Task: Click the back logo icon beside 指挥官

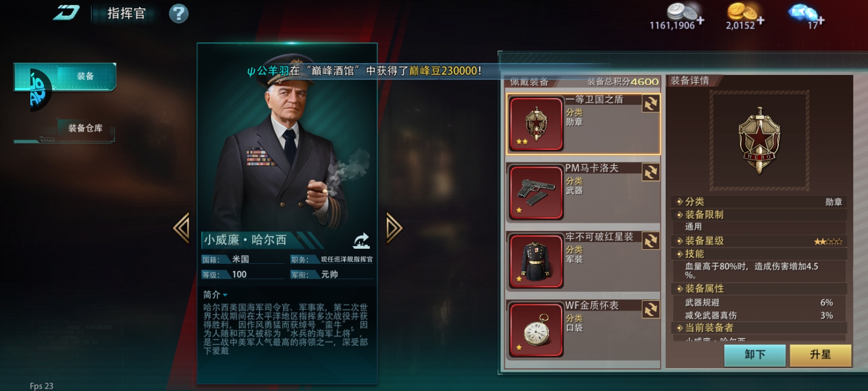Action: pyautogui.click(x=66, y=12)
